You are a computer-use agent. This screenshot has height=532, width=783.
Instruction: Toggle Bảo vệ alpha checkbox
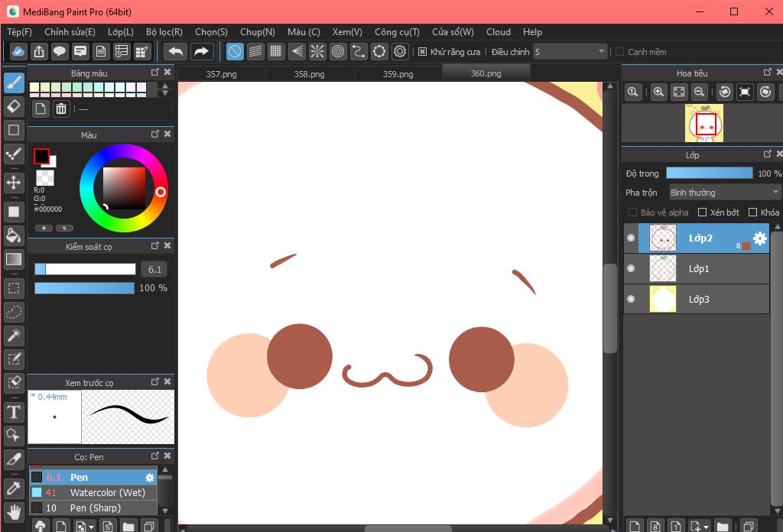pos(632,212)
